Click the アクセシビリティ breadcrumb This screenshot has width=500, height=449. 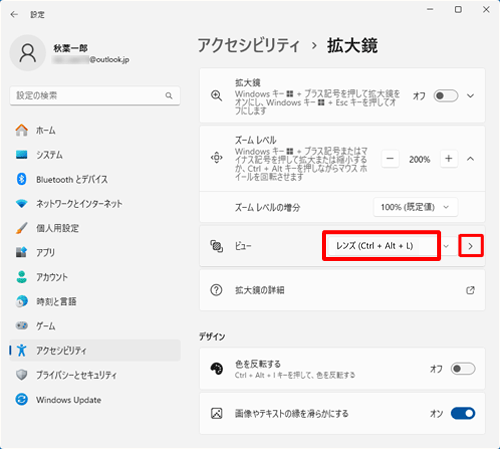click(249, 45)
